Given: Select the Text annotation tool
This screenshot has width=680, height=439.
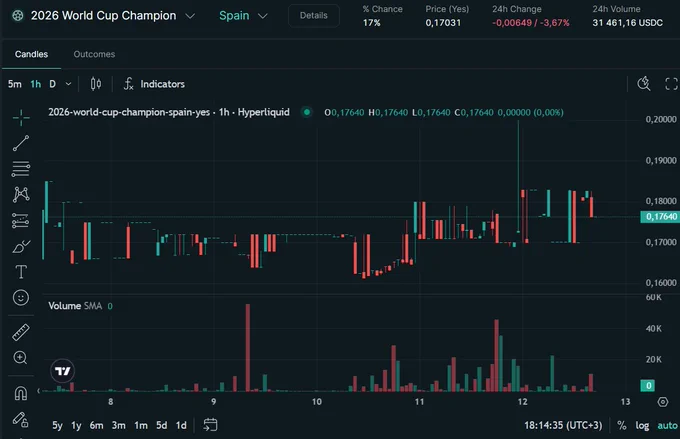Looking at the screenshot, I should [x=21, y=272].
